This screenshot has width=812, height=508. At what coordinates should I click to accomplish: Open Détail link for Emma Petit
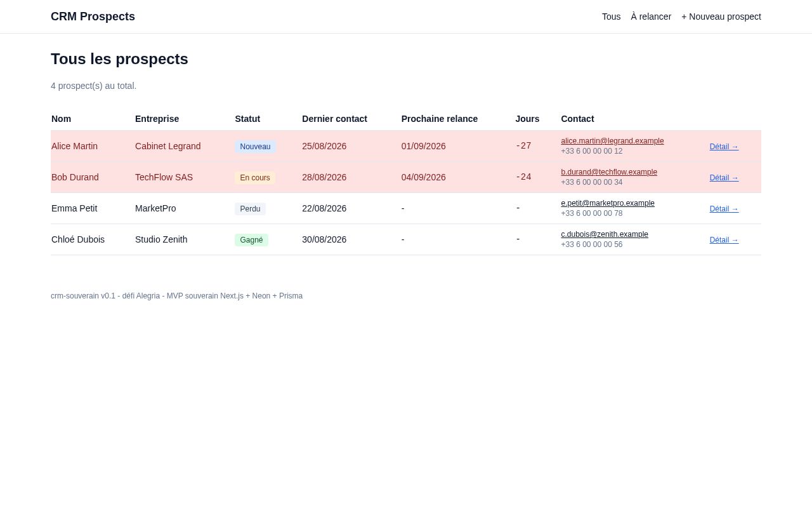coord(724,209)
